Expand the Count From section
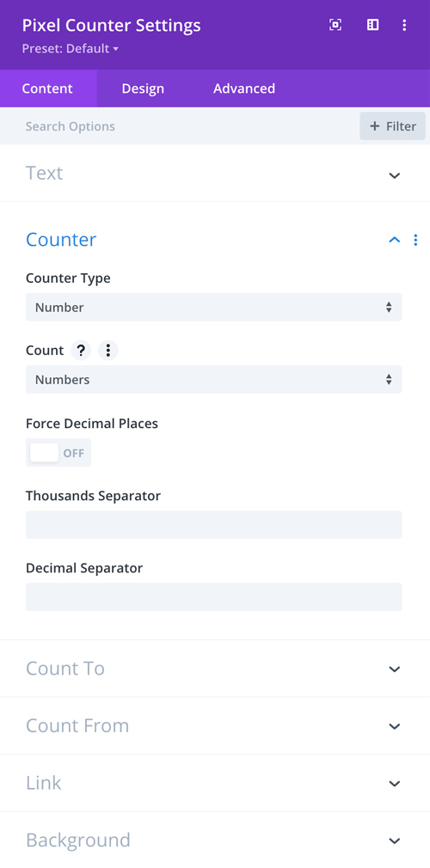Image resolution: width=430 pixels, height=868 pixels. pyautogui.click(x=215, y=725)
